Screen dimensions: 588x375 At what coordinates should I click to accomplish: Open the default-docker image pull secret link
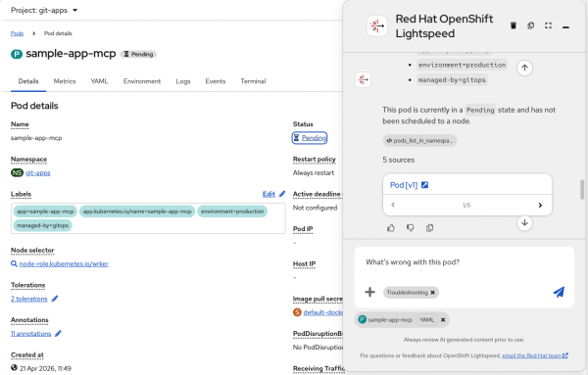click(322, 312)
